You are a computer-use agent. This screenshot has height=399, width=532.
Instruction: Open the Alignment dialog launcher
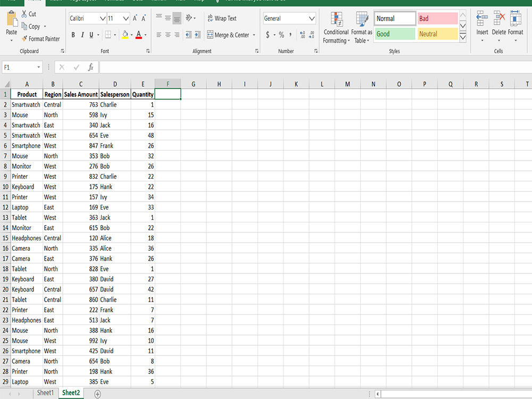[257, 51]
